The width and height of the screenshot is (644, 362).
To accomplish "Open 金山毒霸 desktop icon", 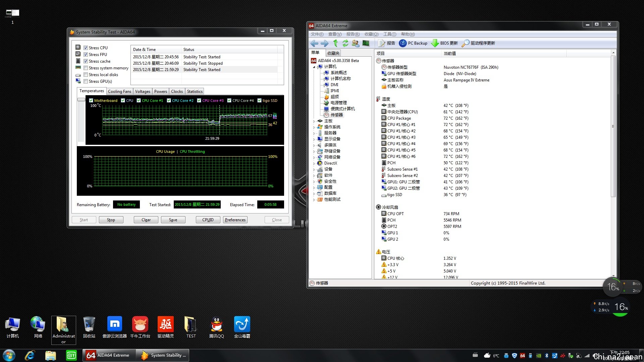I will click(242, 327).
